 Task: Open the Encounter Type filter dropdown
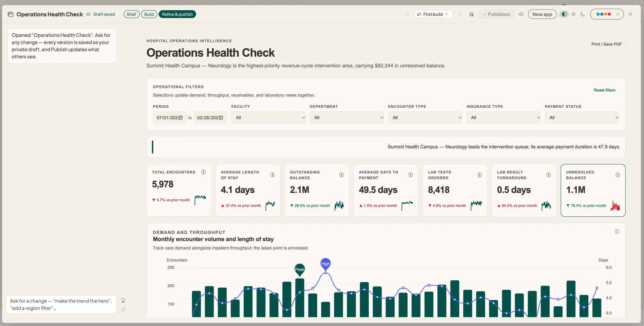[x=425, y=118]
